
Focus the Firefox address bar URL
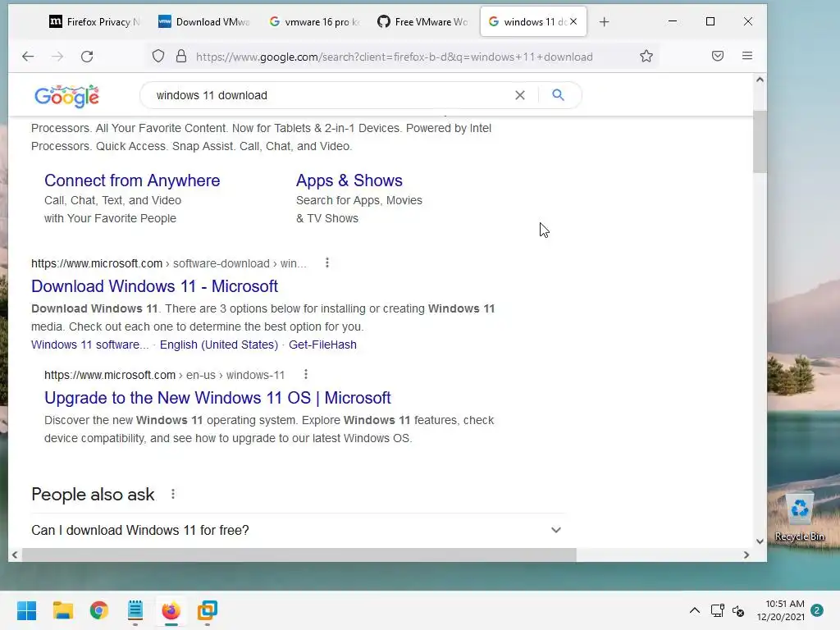(395, 57)
